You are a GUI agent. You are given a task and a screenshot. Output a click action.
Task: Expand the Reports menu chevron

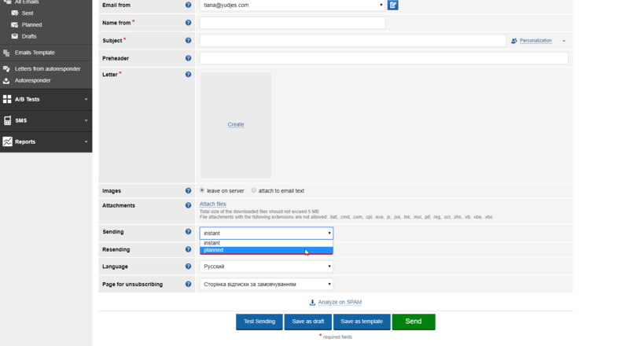[x=86, y=142]
